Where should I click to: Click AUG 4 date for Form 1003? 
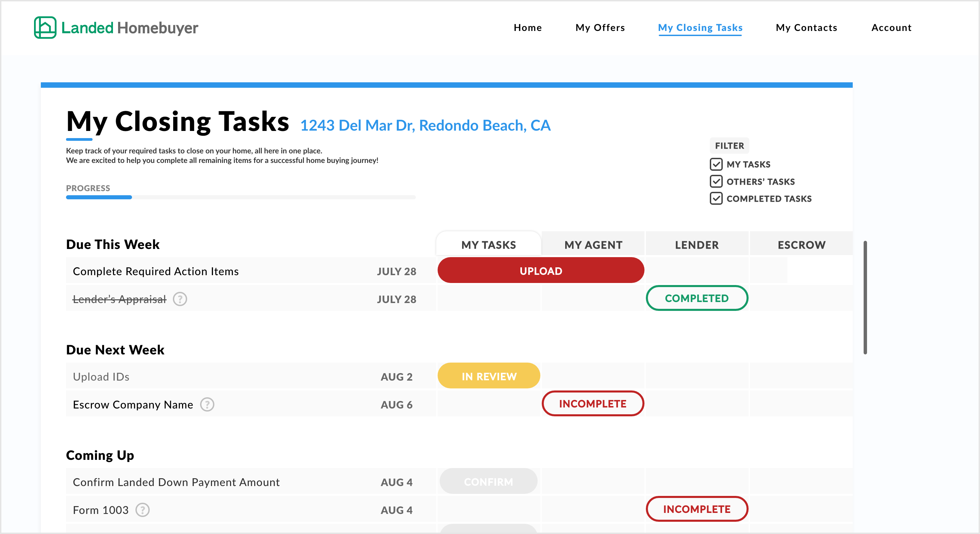coord(396,510)
